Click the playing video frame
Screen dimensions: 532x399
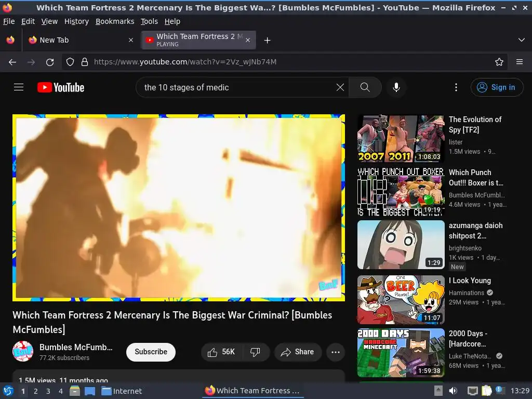(179, 208)
